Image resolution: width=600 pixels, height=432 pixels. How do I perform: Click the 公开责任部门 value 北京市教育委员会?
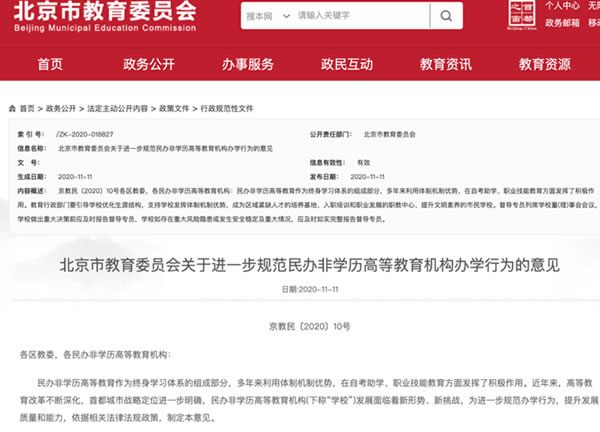(390, 134)
